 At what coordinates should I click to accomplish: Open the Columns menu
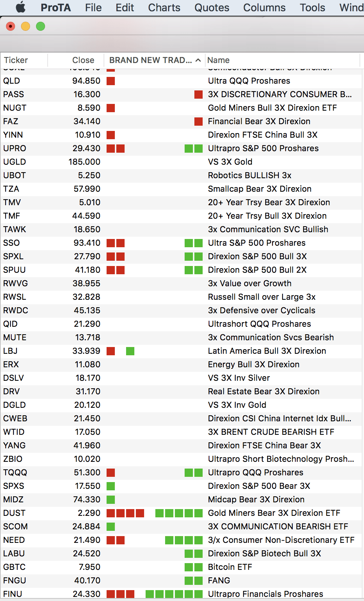[x=264, y=8]
